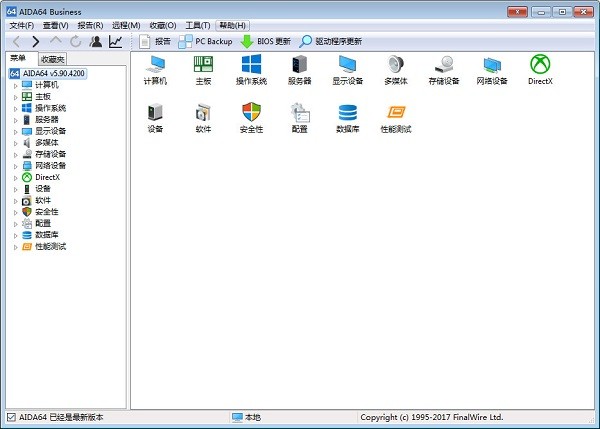Go back using the toolbar back arrow
Screen dimensions: 600x429
click(16, 42)
